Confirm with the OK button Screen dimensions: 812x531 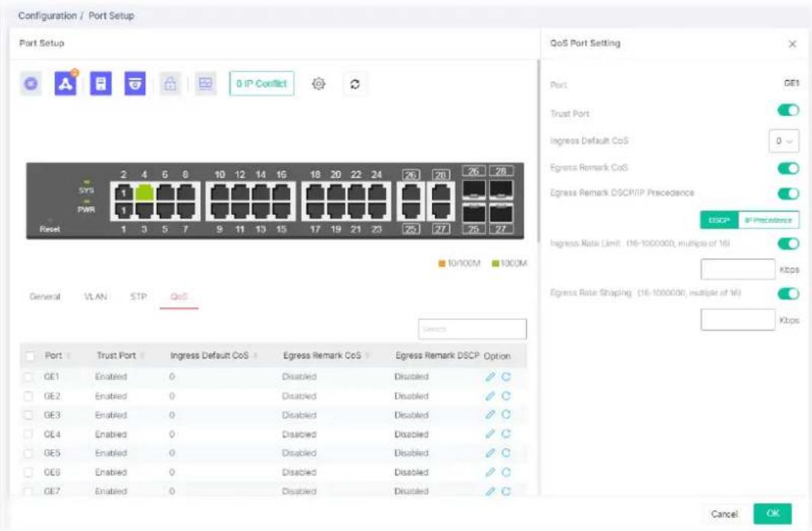(x=773, y=513)
